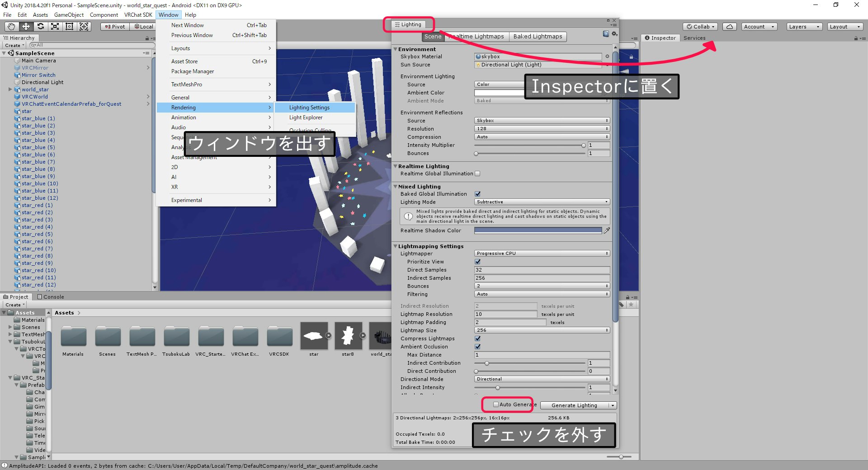Select the Hand tool in the toolbar
Screen dimensions: 868x470
[x=11, y=27]
